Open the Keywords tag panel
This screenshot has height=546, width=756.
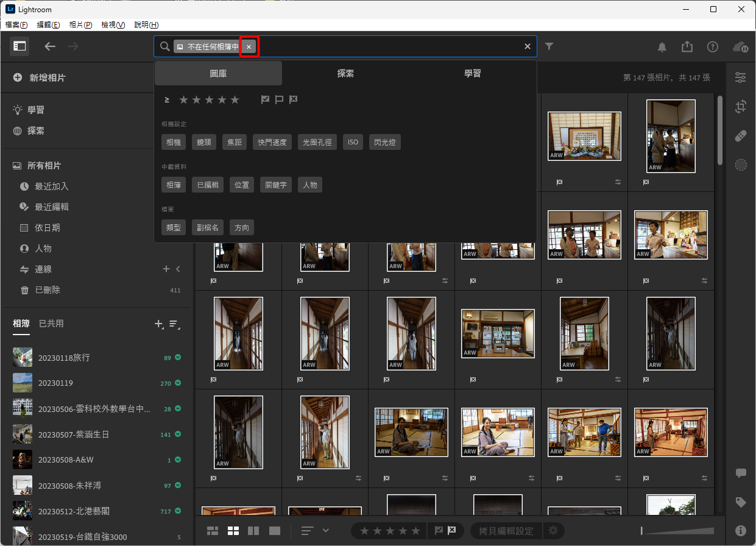point(740,502)
